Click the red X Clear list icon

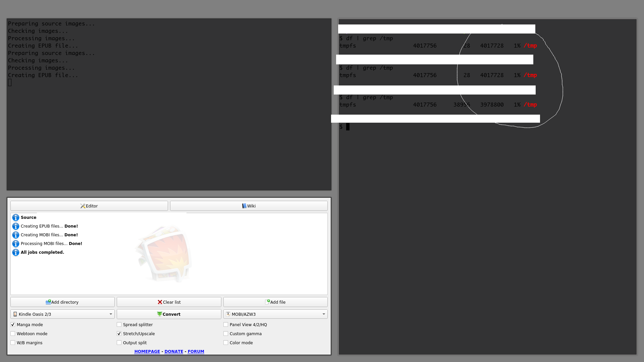coord(160,302)
